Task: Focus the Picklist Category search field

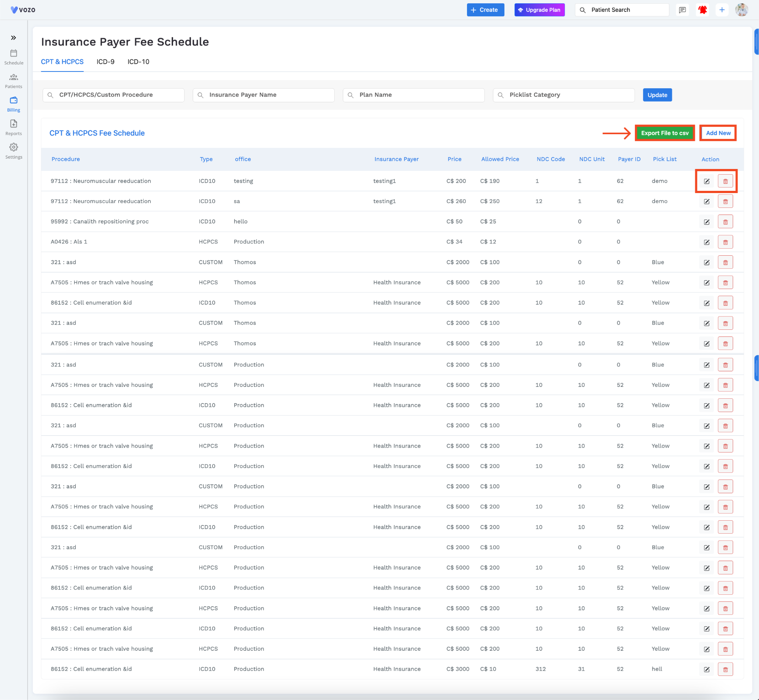Action: [564, 95]
